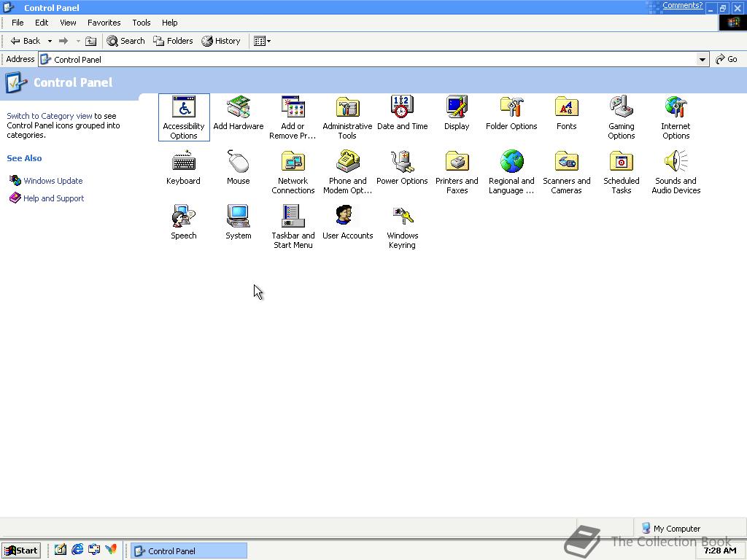Click the Start button
This screenshot has width=747, height=560.
click(21, 551)
